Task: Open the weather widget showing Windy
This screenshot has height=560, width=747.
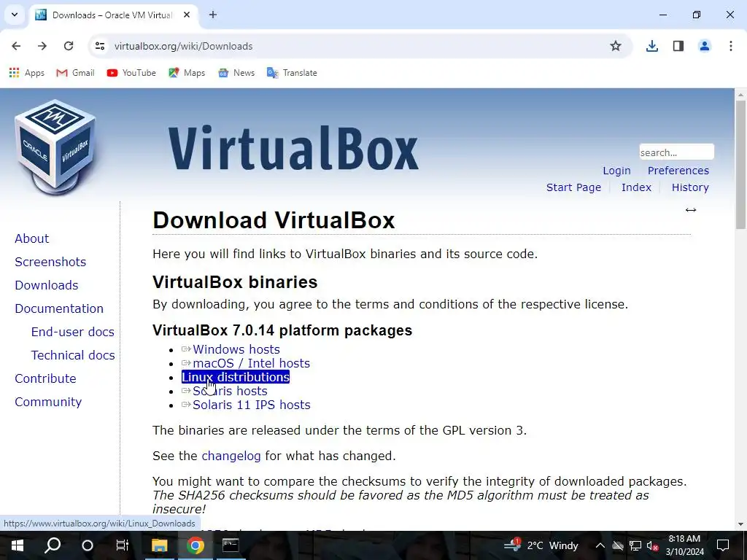Action: click(x=541, y=545)
